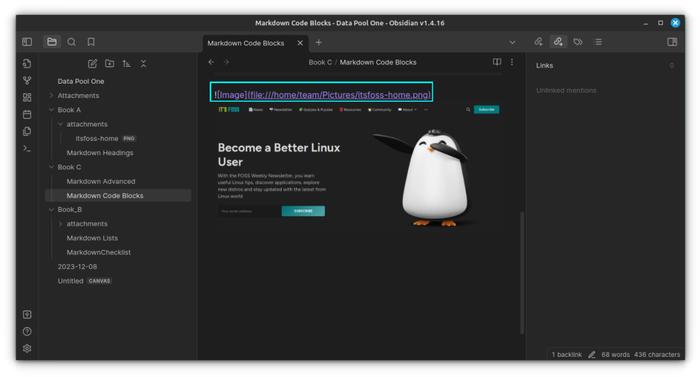The width and height of the screenshot is (700, 377).
Task: Toggle the right sidebar collapse icon
Action: pyautogui.click(x=672, y=42)
